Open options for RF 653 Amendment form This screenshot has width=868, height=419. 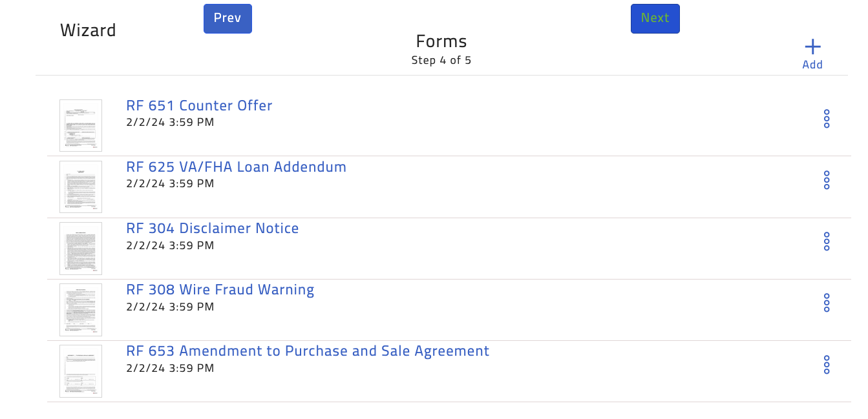click(827, 365)
